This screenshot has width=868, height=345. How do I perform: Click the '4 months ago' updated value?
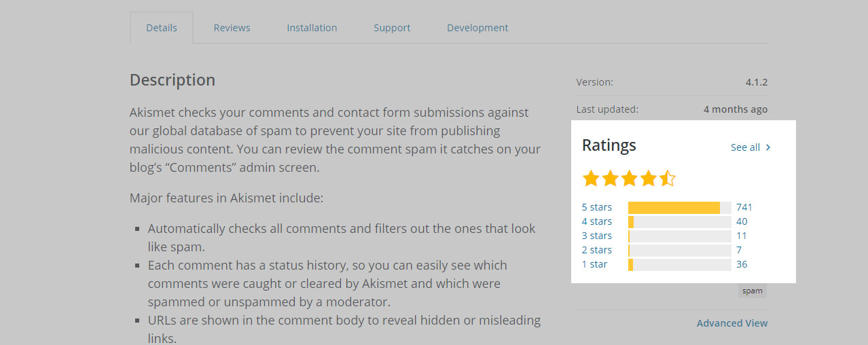click(736, 109)
